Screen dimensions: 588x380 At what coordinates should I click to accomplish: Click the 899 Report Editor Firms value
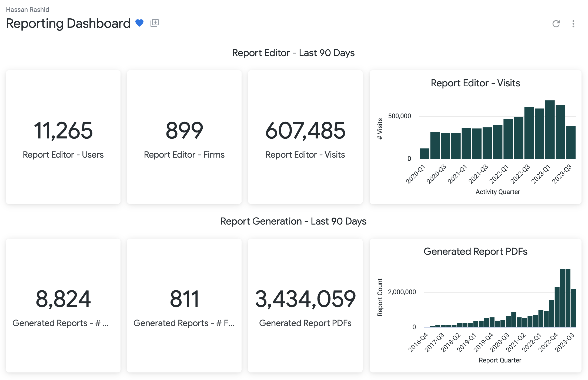[x=184, y=131]
